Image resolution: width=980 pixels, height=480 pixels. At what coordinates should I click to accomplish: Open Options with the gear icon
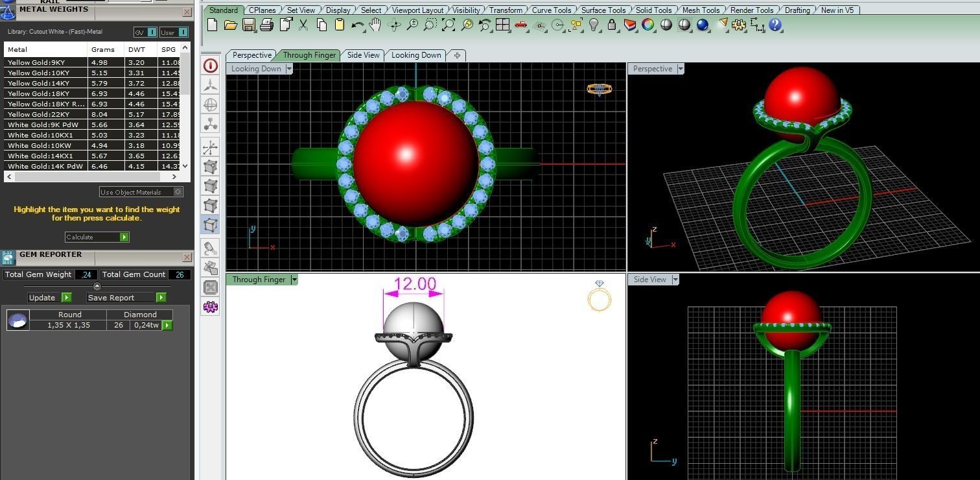tap(739, 25)
